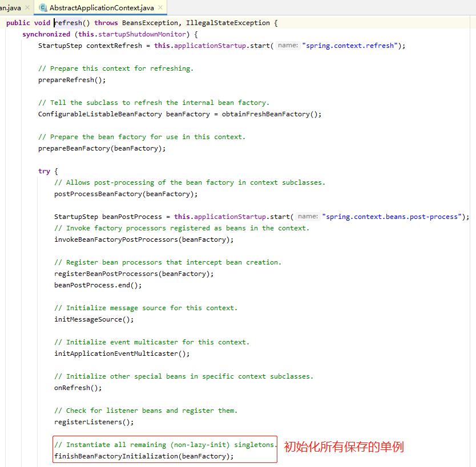Click the obtainFreshBeanFactory() call
Viewport: 476px width, 467px height.
point(272,114)
